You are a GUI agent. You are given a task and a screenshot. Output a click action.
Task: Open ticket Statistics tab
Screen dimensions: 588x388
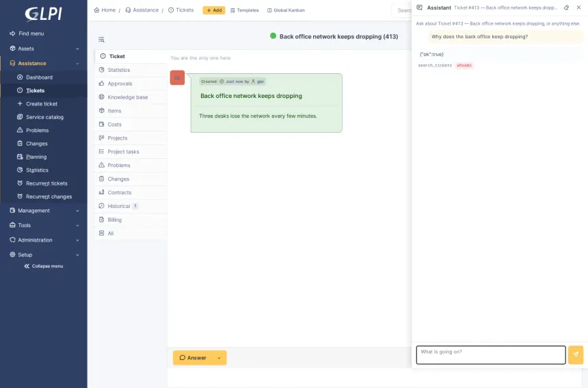(131, 70)
